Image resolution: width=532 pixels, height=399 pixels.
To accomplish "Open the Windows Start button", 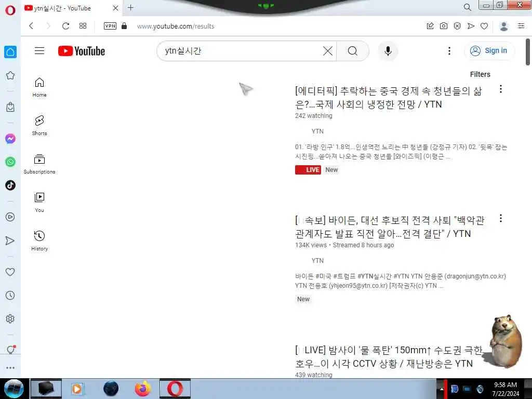I will tap(14, 389).
